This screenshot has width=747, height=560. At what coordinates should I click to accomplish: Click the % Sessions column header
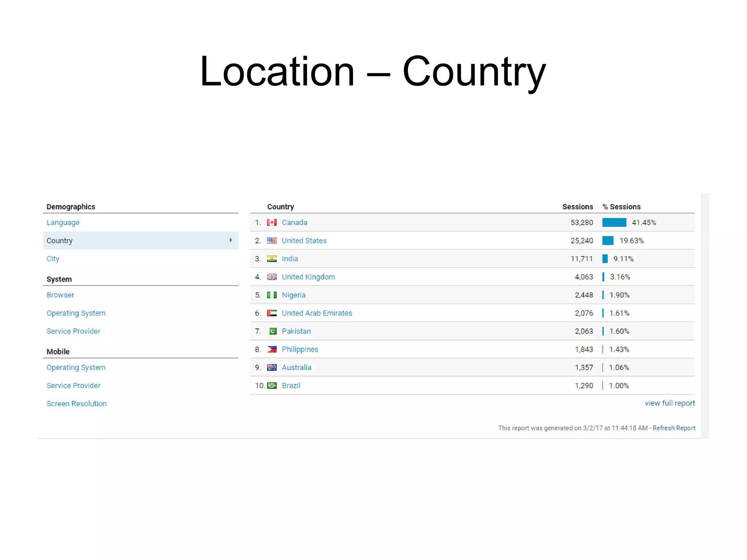pos(621,207)
